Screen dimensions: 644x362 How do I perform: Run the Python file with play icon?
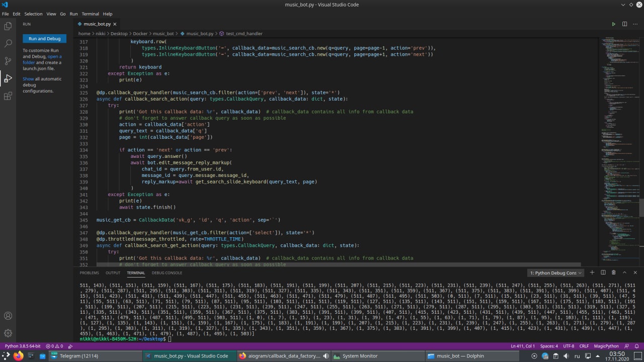tap(613, 24)
